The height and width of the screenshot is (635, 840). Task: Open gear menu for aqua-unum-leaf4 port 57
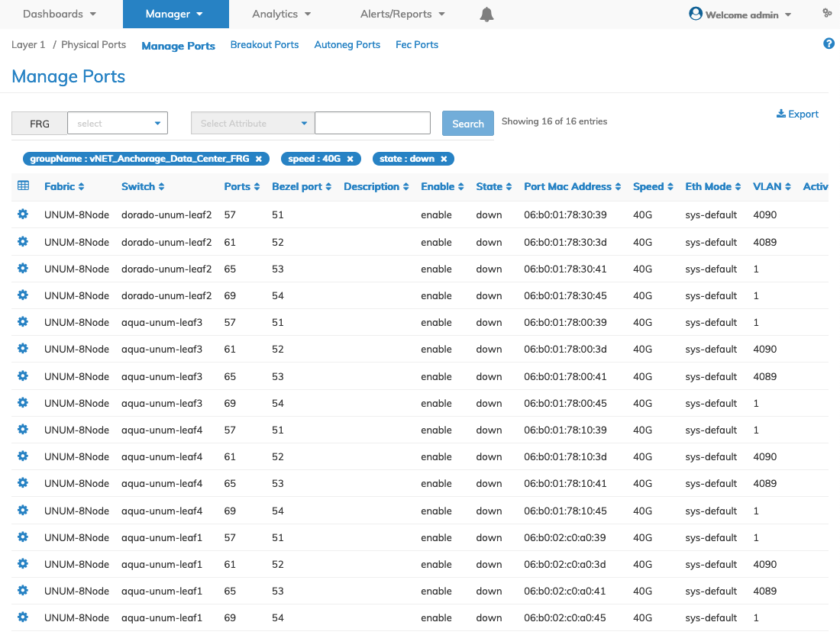tap(22, 430)
